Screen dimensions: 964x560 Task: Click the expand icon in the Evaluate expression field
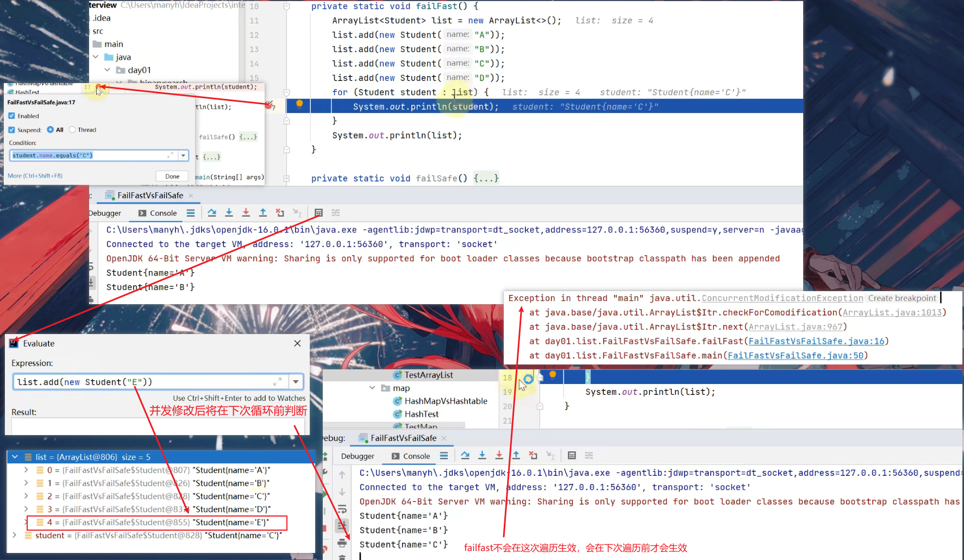click(277, 382)
